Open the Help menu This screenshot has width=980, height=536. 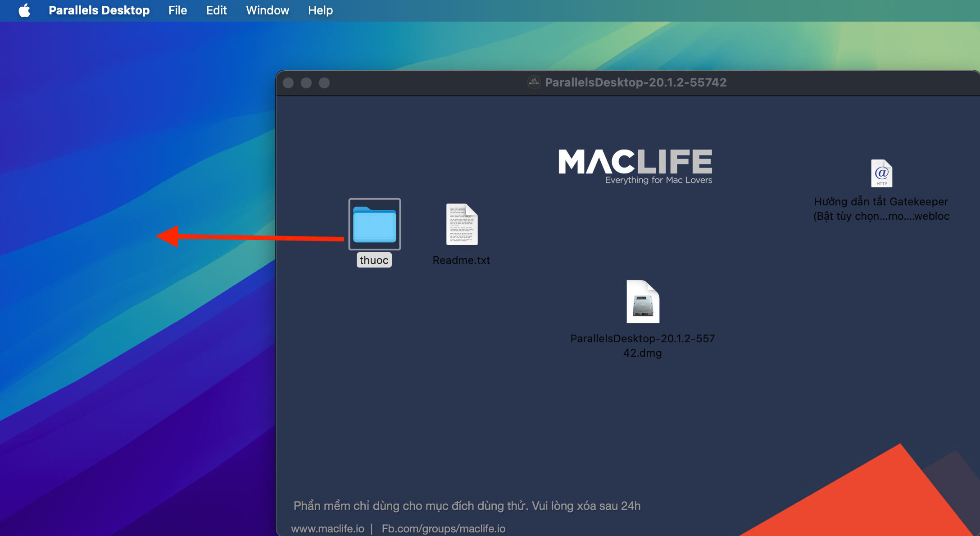320,10
